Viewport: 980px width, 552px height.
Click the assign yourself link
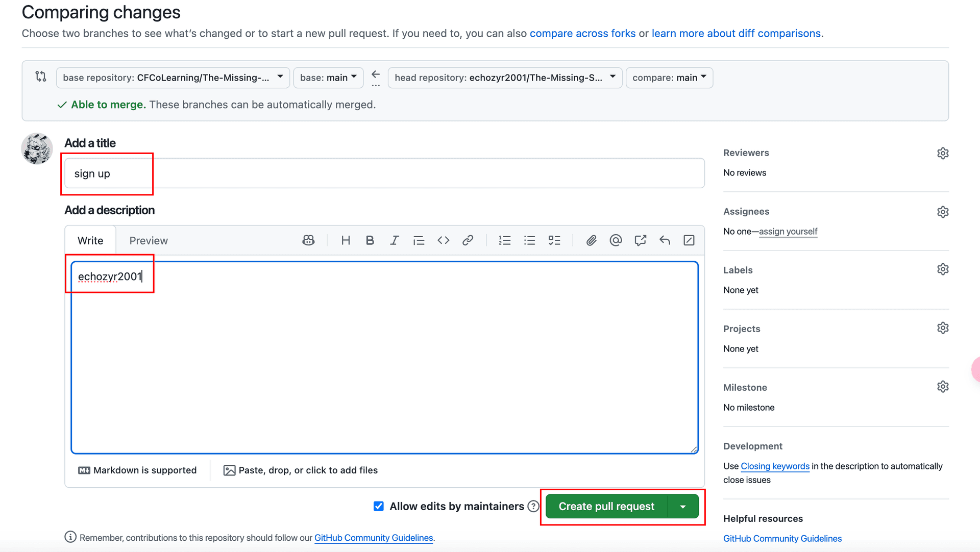pyautogui.click(x=788, y=231)
